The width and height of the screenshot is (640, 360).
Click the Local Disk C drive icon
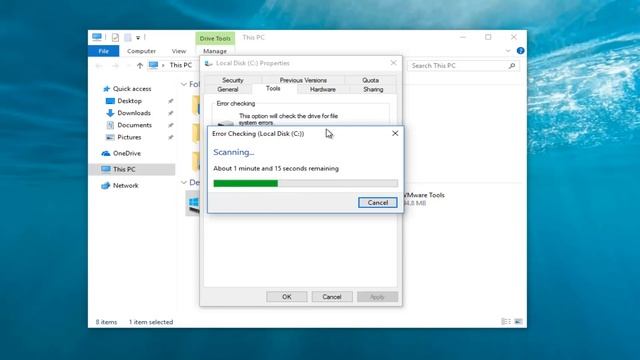click(193, 203)
